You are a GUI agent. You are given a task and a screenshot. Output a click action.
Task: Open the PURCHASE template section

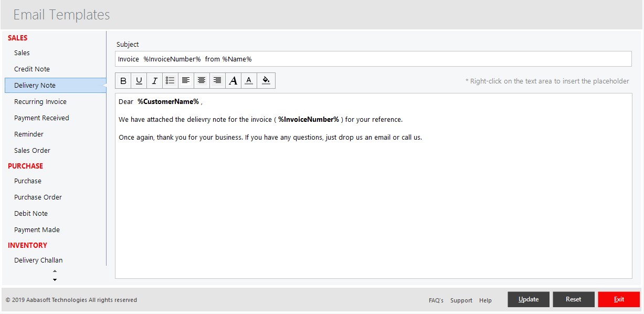(25, 166)
